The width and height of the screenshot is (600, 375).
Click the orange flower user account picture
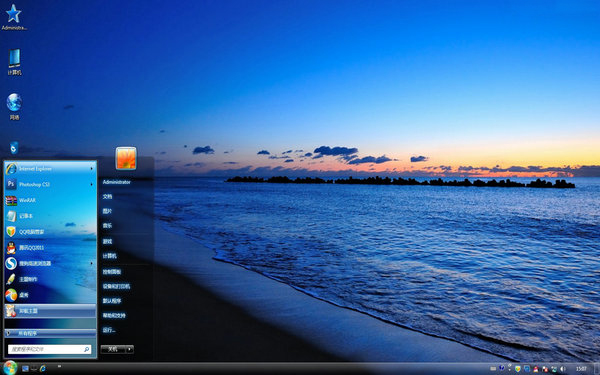coord(126,158)
